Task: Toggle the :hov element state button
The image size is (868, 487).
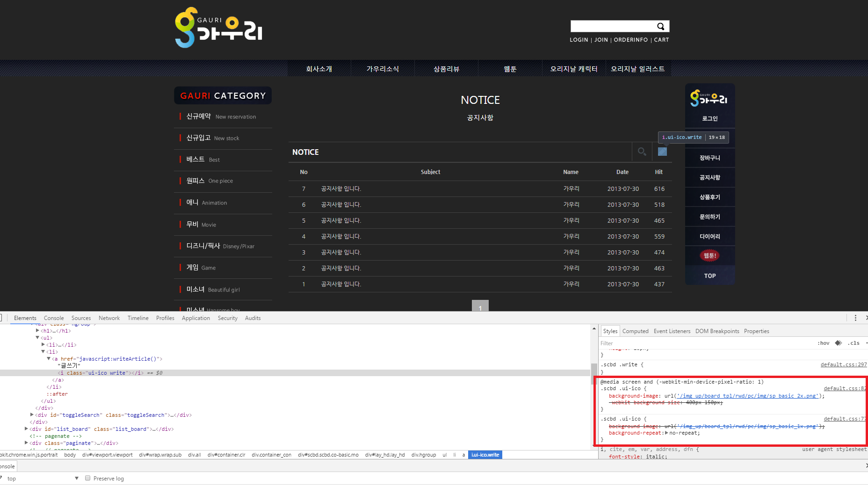Action: [824, 343]
